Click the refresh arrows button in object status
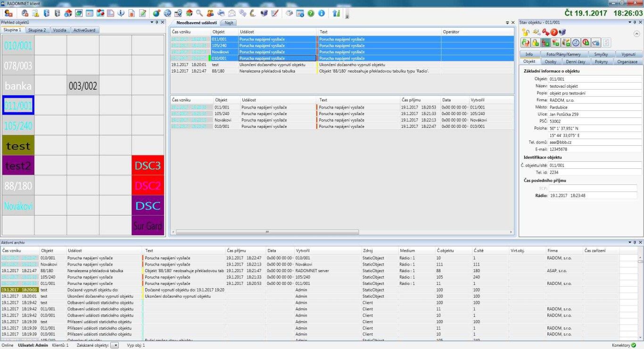 coord(525,43)
